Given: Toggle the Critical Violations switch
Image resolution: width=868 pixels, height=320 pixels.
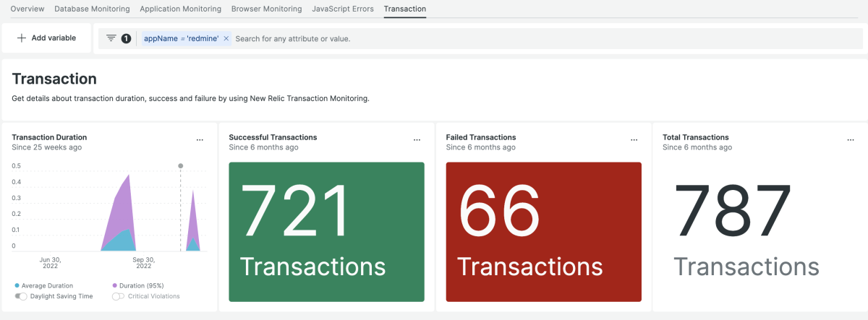Looking at the screenshot, I should pyautogui.click(x=118, y=296).
